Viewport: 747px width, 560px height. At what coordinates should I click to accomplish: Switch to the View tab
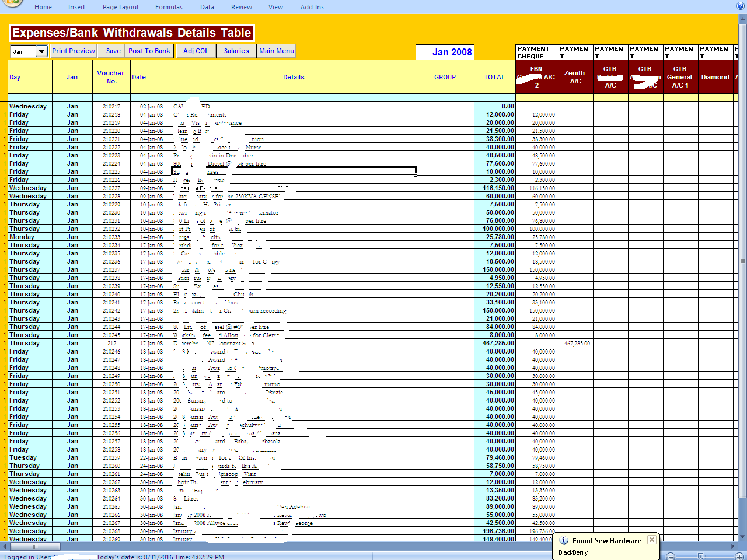coord(275,7)
